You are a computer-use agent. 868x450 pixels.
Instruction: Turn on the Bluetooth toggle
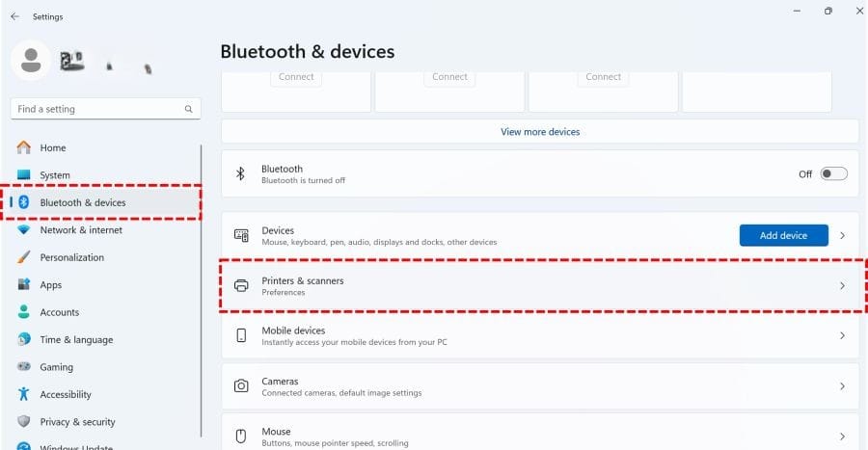click(x=833, y=174)
